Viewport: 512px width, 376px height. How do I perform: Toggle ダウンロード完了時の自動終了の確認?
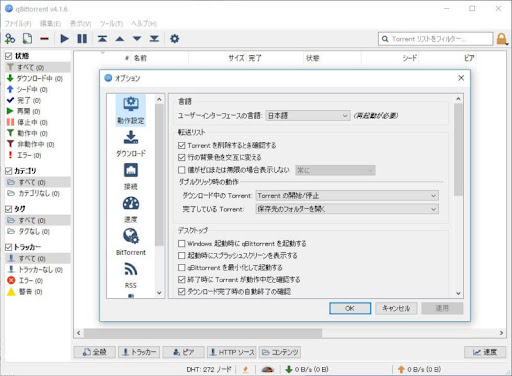click(x=182, y=292)
